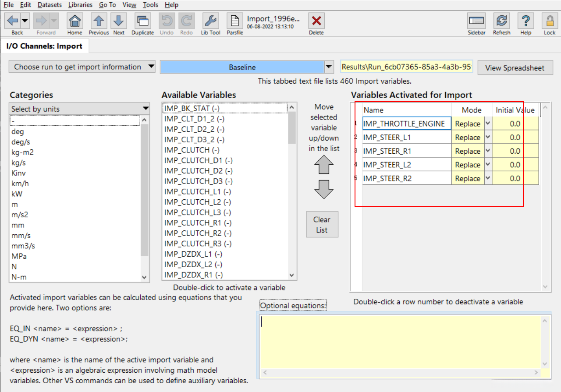The image size is (561, 392).
Task: Move selected variable down with arrow
Action: (x=324, y=189)
